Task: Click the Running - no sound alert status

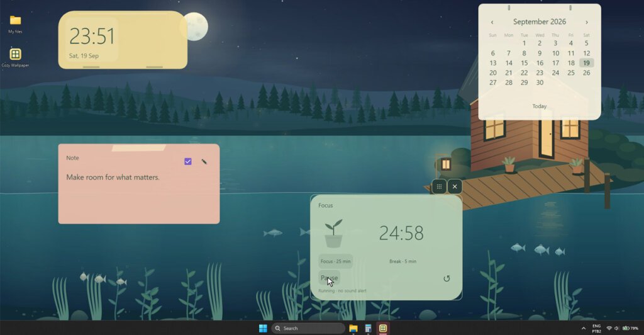Action: (342, 291)
